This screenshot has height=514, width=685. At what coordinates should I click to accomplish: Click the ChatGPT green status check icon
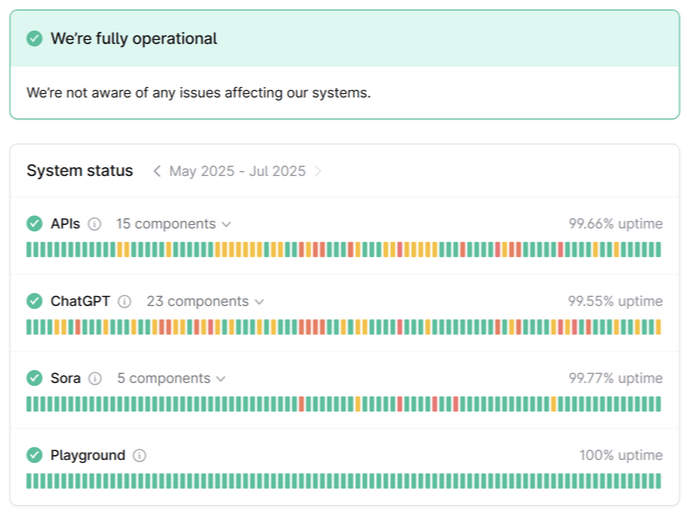point(34,301)
